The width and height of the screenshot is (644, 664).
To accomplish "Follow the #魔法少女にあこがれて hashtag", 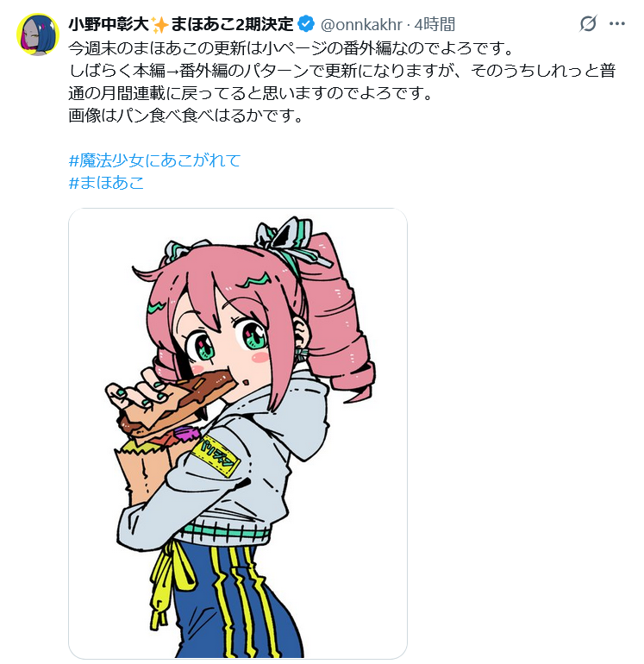I will [x=154, y=160].
